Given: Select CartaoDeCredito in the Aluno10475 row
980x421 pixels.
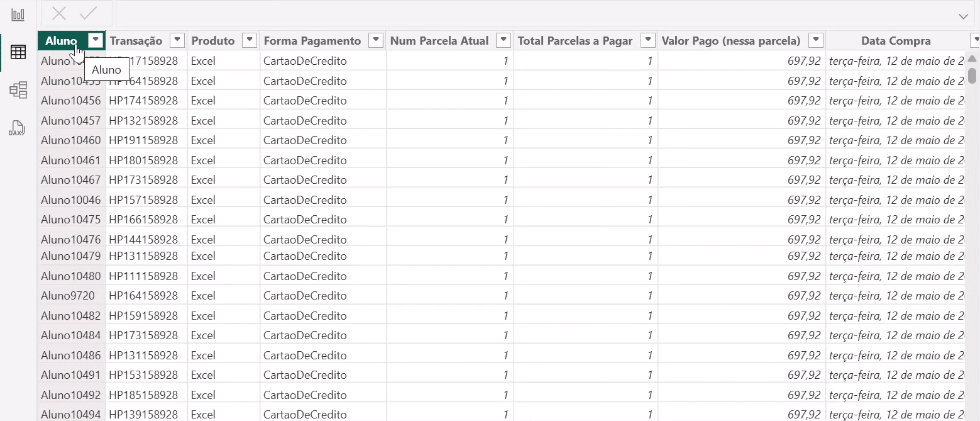Looking at the screenshot, I should [x=323, y=220].
